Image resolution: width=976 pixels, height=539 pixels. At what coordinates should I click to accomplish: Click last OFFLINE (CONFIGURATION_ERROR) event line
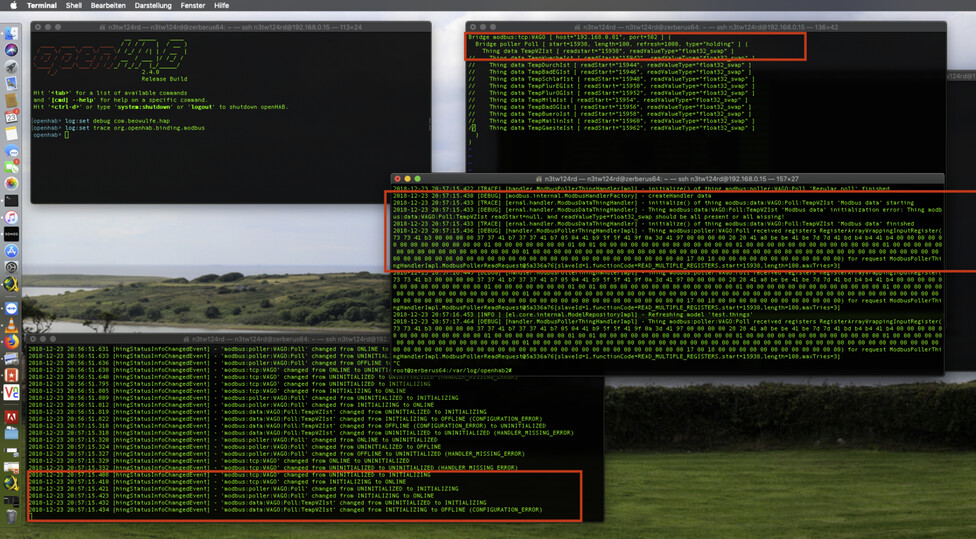click(x=285, y=510)
